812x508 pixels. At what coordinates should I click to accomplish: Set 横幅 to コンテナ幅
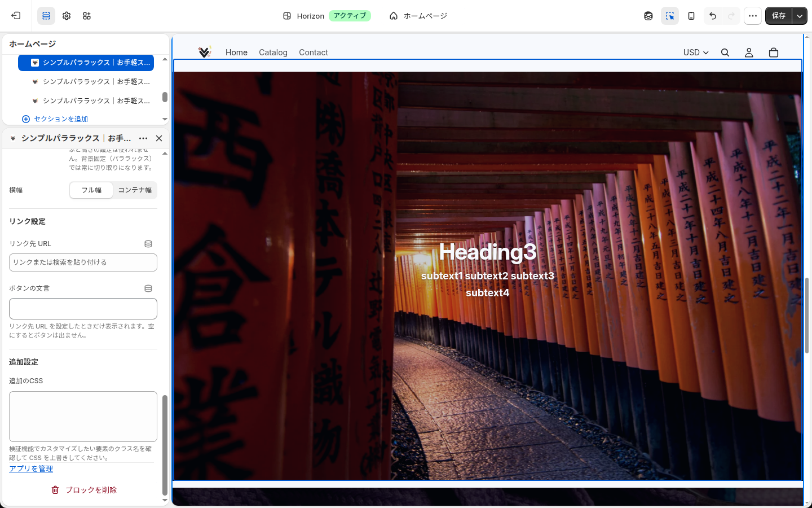point(135,190)
